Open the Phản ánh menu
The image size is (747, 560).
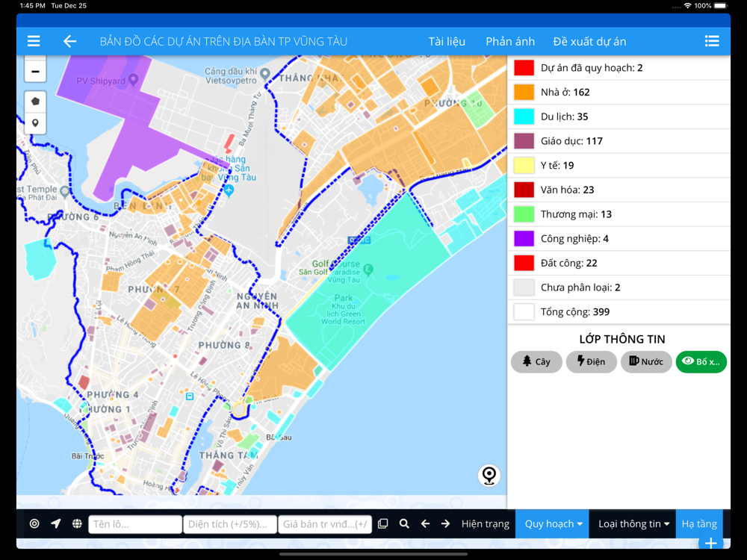(x=510, y=41)
